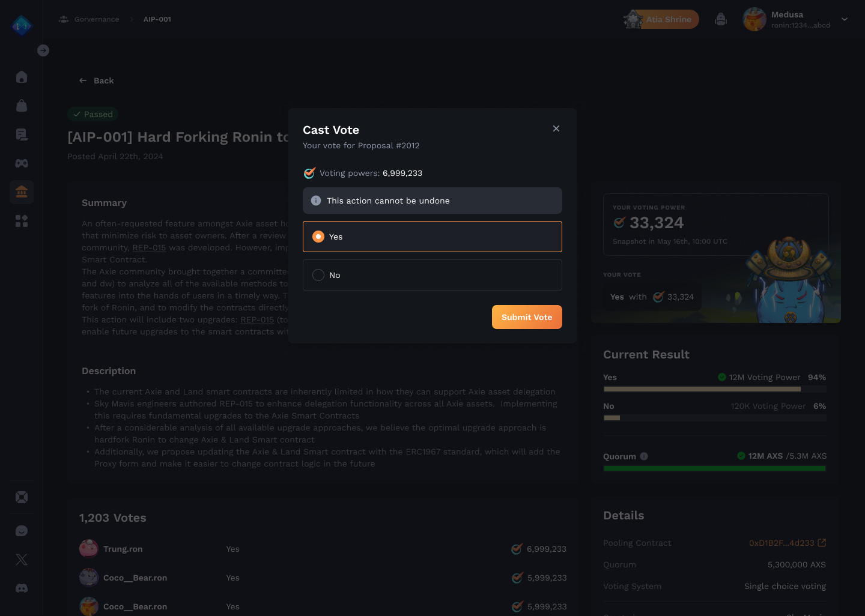Click the Passed status badge

click(93, 114)
